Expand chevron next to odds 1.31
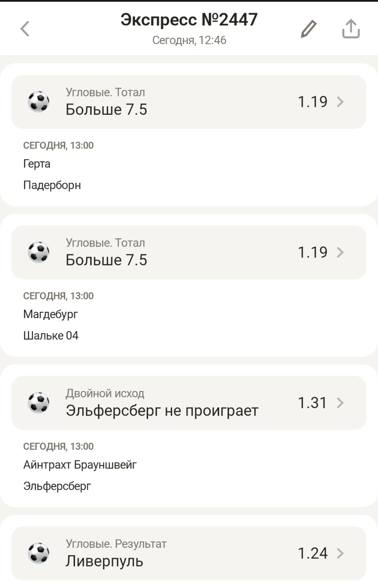Image resolution: width=378 pixels, height=588 pixels. click(x=341, y=403)
